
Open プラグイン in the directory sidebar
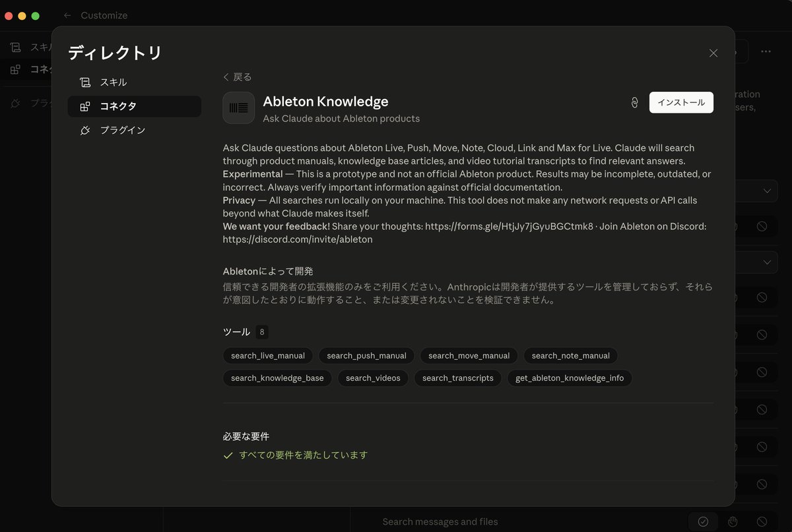135,130
